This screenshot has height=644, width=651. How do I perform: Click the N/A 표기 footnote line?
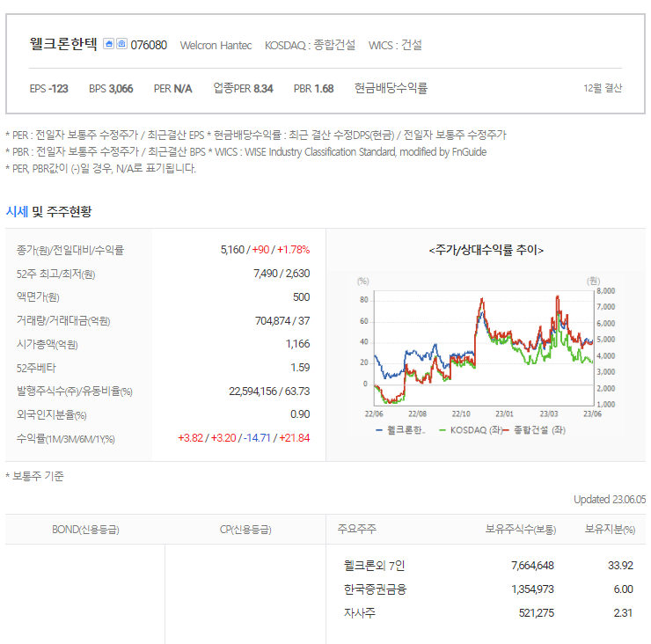click(x=100, y=168)
